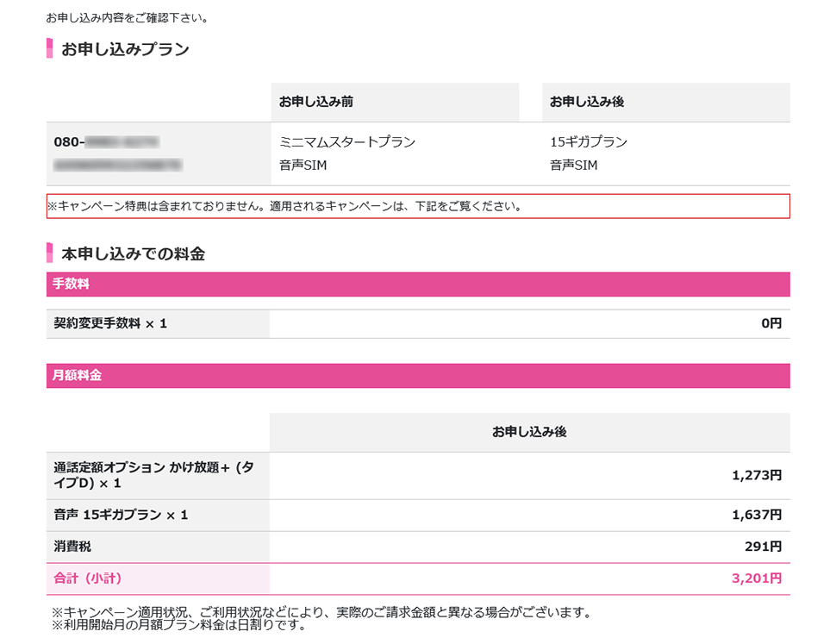The width and height of the screenshot is (836, 644).
Task: Select the 消費税 row label
Action: click(73, 547)
